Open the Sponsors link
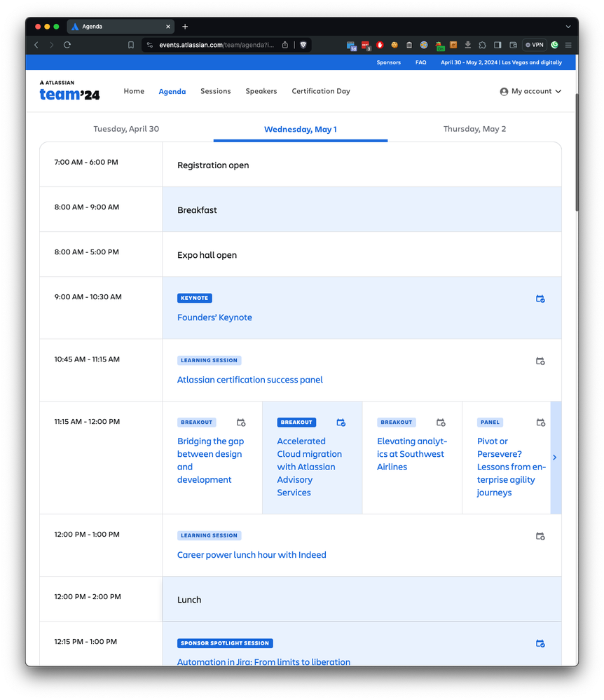Image resolution: width=604 pixels, height=700 pixels. (388, 62)
